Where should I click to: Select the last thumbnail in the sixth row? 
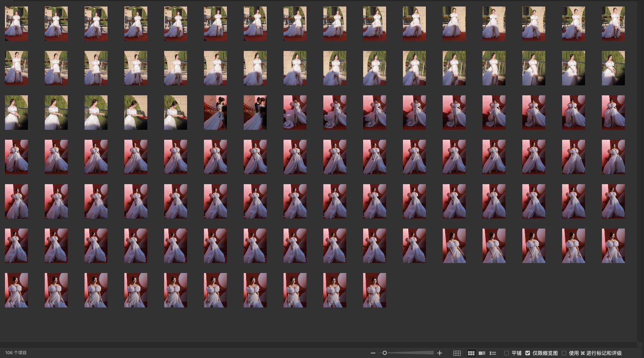pyautogui.click(x=613, y=246)
